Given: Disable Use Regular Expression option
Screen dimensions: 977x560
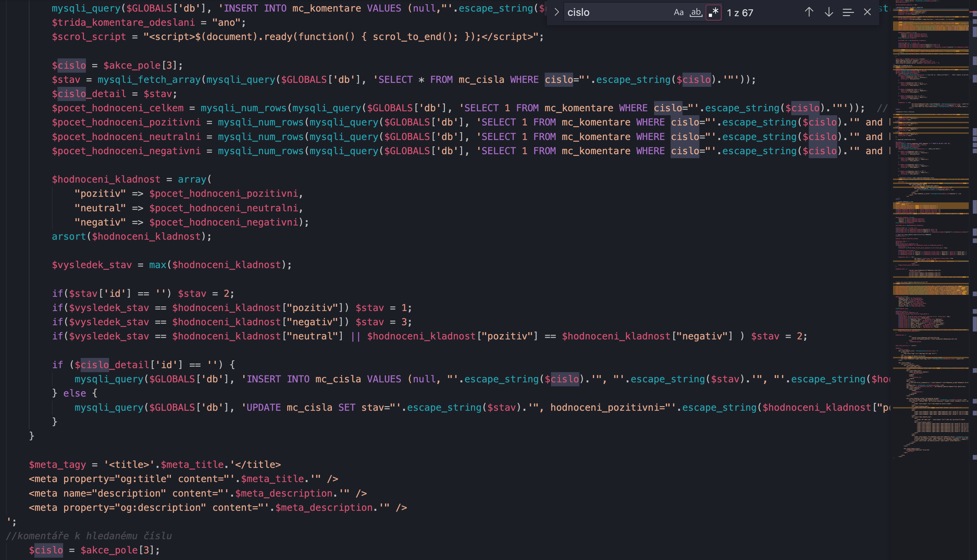Looking at the screenshot, I should pyautogui.click(x=713, y=12).
